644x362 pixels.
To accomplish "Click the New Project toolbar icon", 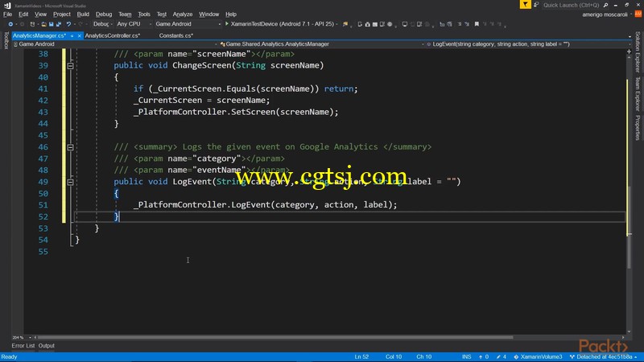I will (x=32, y=24).
